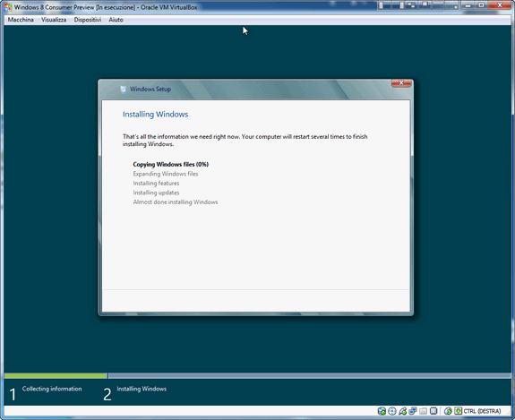Click the CTRL (DESTRA) host key label
Viewport: 515px width, 420px height.
tap(482, 411)
